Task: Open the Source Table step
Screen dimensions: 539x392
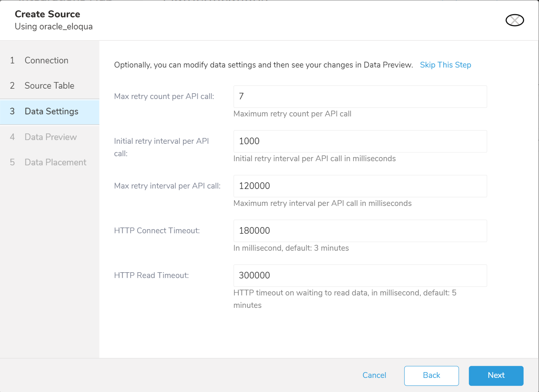Action: 49,86
